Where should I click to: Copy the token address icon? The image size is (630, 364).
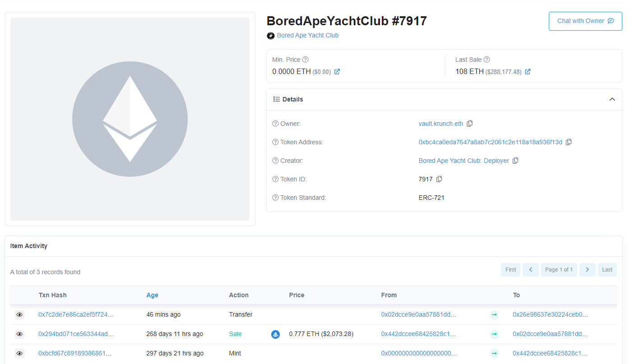[569, 142]
